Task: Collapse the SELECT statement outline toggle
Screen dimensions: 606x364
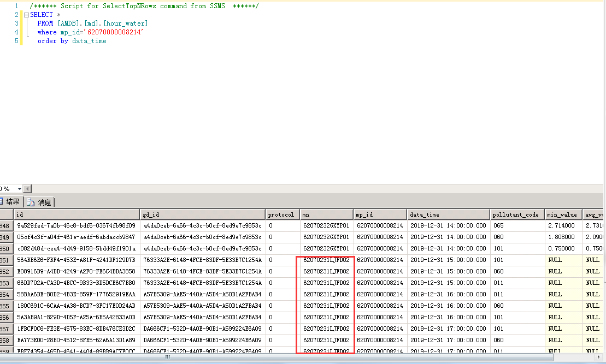Action: 26,15
